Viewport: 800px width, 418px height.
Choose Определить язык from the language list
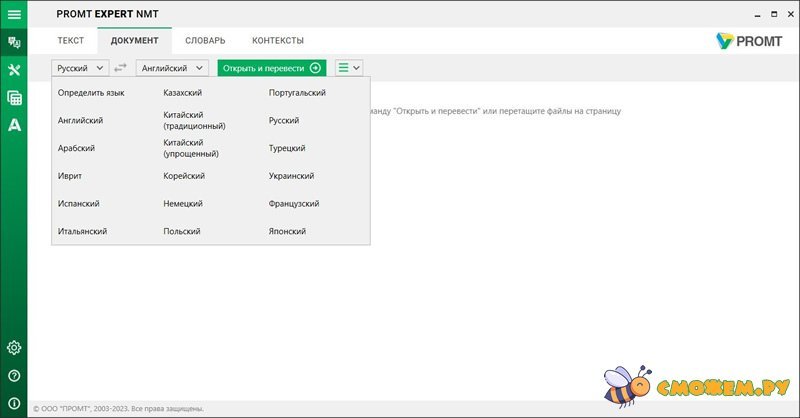(x=91, y=93)
